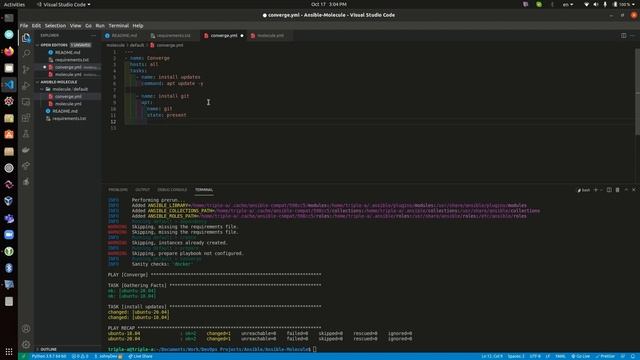The height and width of the screenshot is (360, 640).
Task: Click the notifications bell in status bar
Action: point(632,356)
